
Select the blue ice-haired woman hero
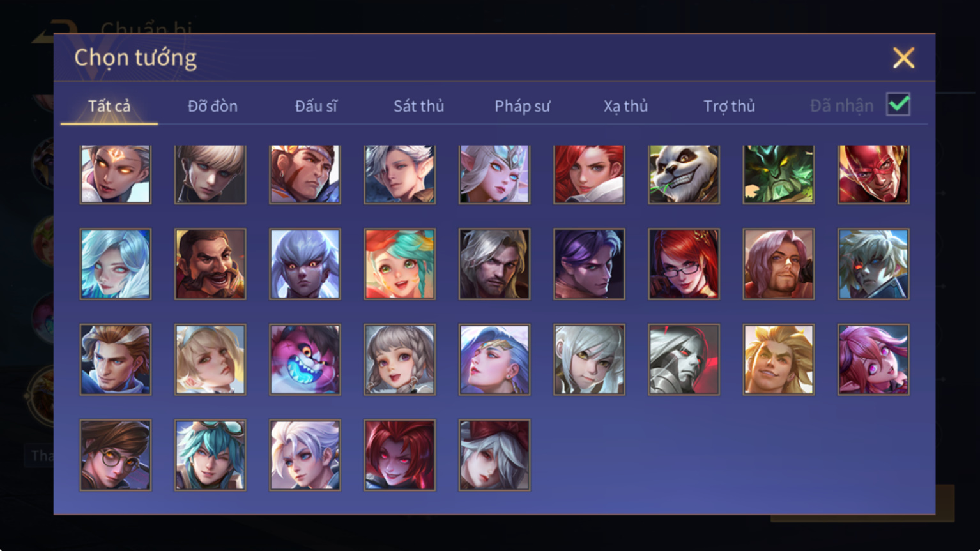pos(116,264)
